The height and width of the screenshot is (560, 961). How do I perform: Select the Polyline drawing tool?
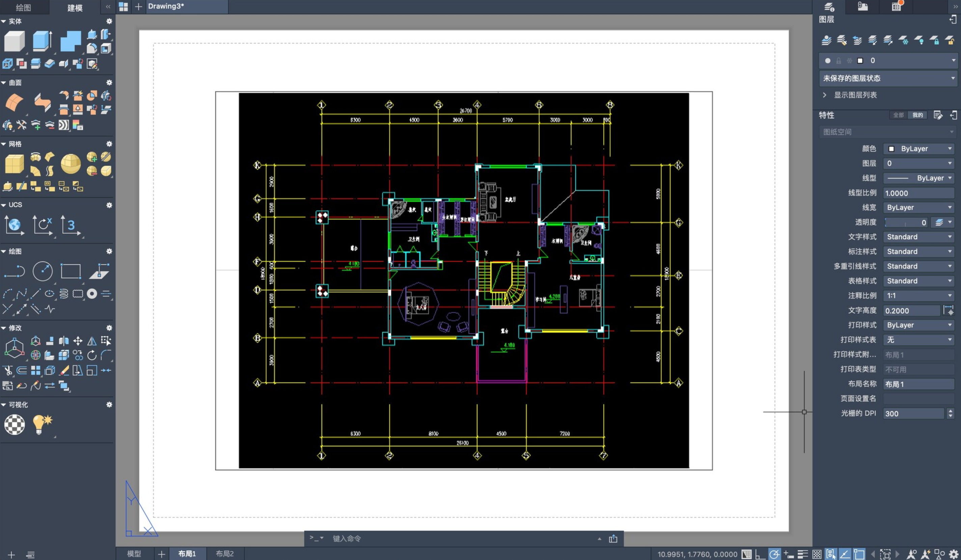point(15,272)
